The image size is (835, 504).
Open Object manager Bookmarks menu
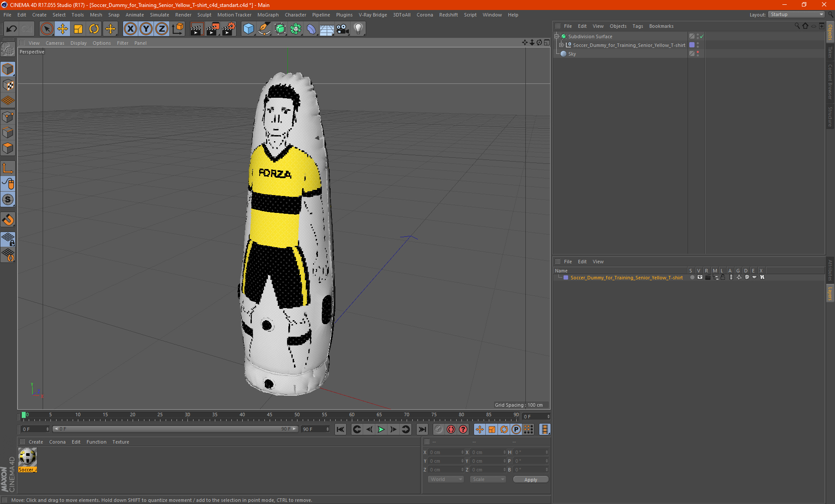(661, 26)
